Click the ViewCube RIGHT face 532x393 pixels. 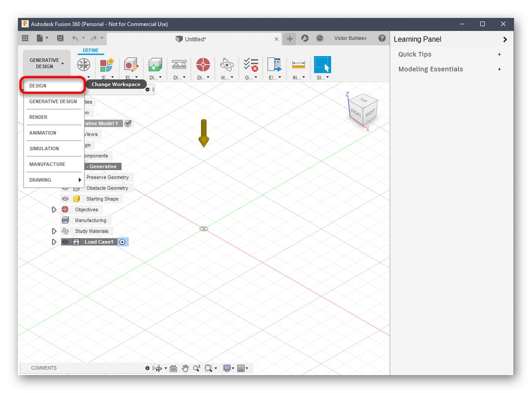[370, 113]
